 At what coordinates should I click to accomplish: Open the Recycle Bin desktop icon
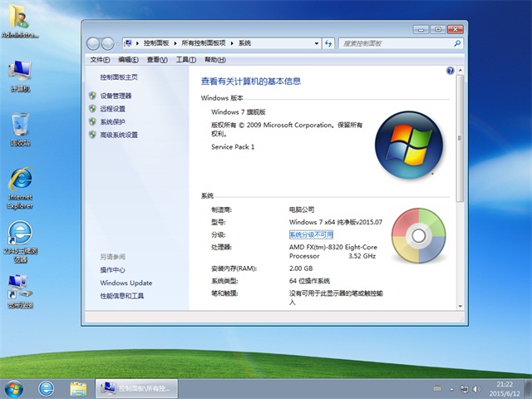coord(20,128)
